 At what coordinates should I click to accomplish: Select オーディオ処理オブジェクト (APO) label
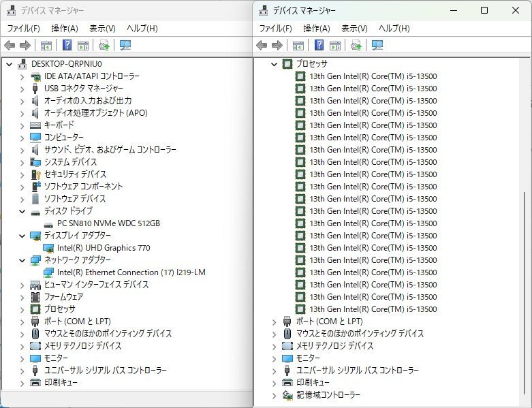tap(96, 113)
